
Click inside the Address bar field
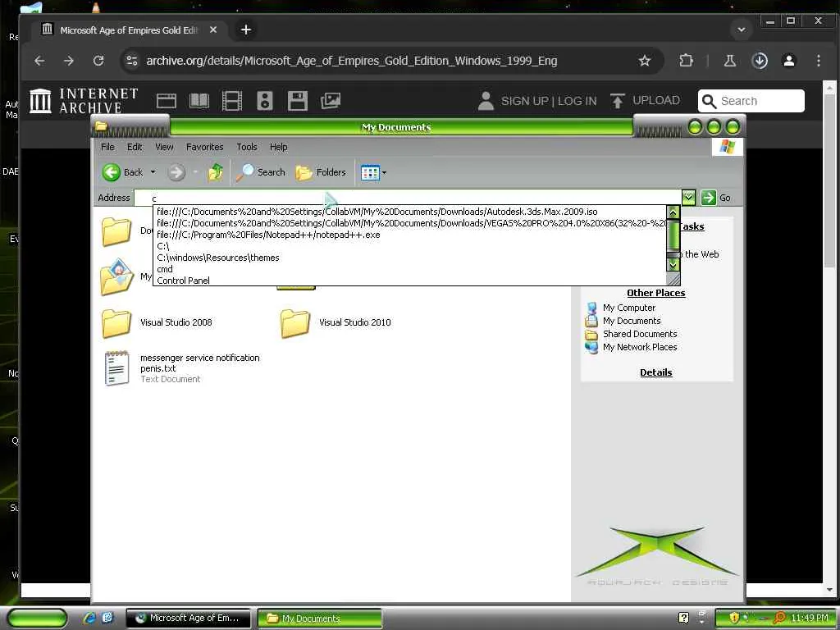[407, 198]
